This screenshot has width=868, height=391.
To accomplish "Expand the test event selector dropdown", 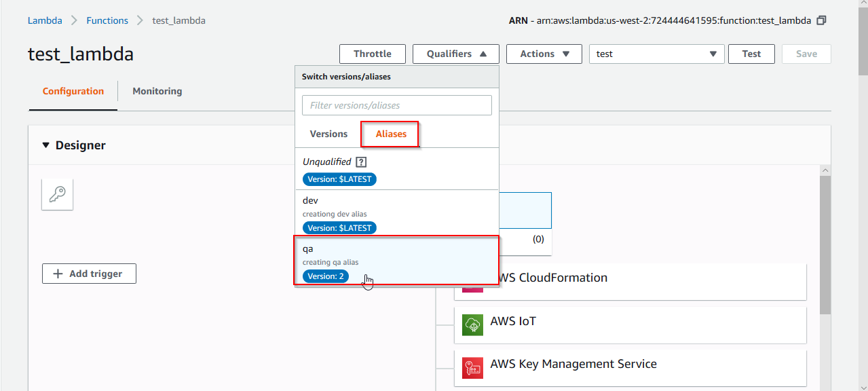I will click(712, 54).
